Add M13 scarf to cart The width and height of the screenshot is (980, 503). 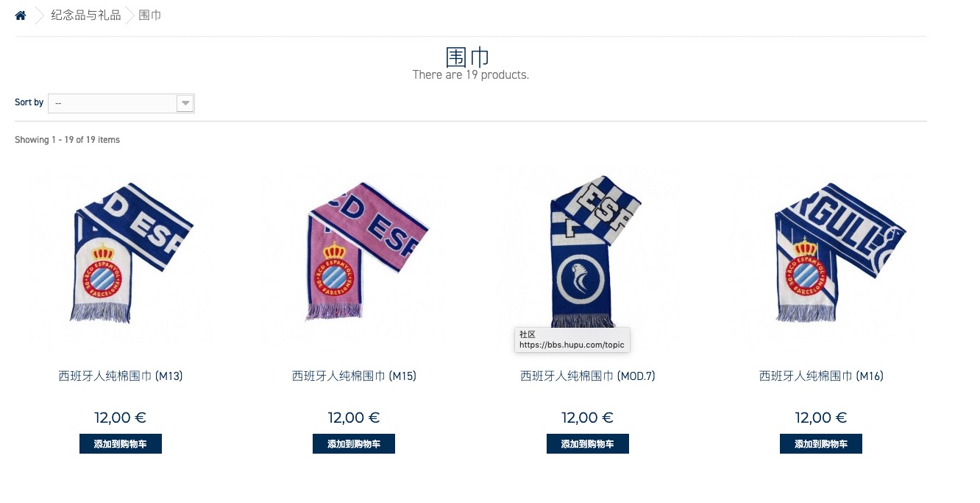tap(121, 444)
